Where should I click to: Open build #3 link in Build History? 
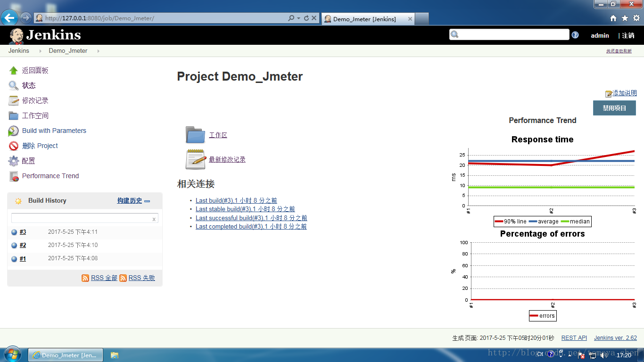(x=23, y=232)
